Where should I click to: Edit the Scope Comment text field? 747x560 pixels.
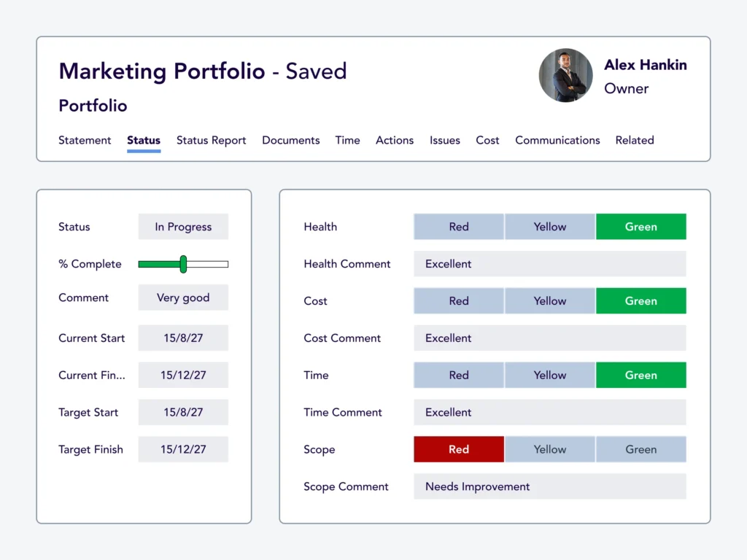click(x=549, y=487)
